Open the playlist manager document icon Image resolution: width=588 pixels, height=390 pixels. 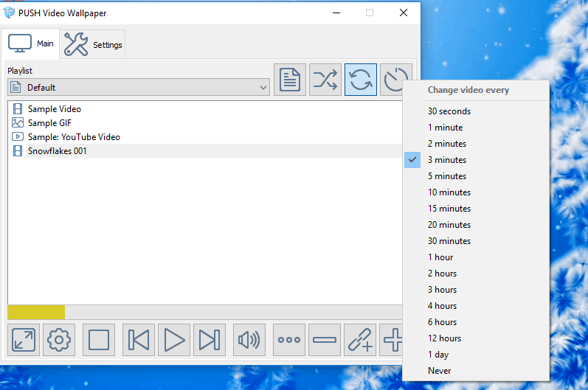[x=290, y=80]
